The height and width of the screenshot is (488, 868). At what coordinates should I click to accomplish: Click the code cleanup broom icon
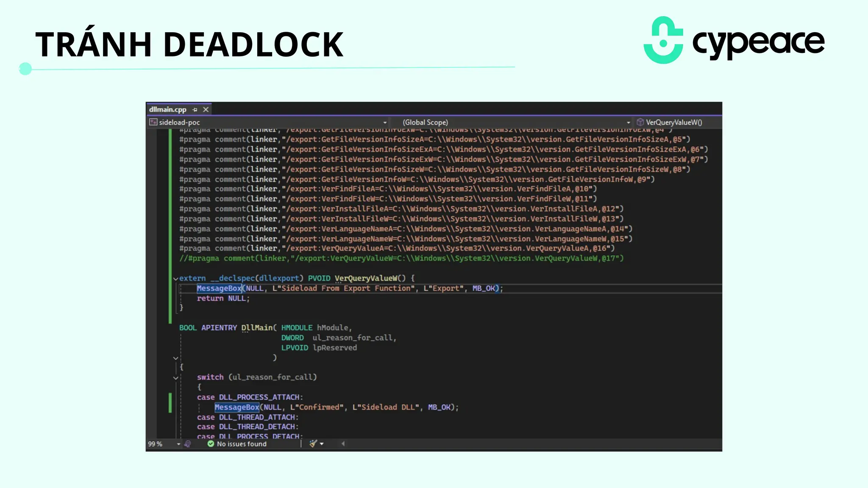pos(313,444)
